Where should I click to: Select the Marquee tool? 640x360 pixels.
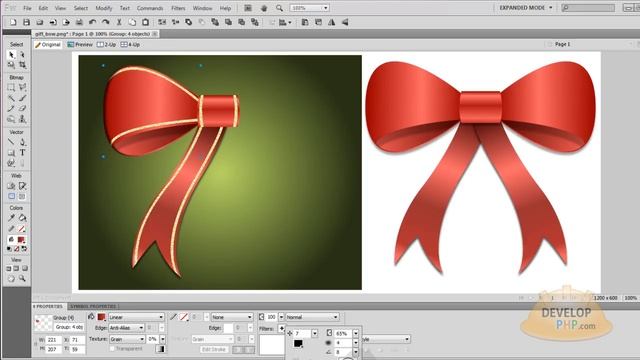click(x=11, y=87)
